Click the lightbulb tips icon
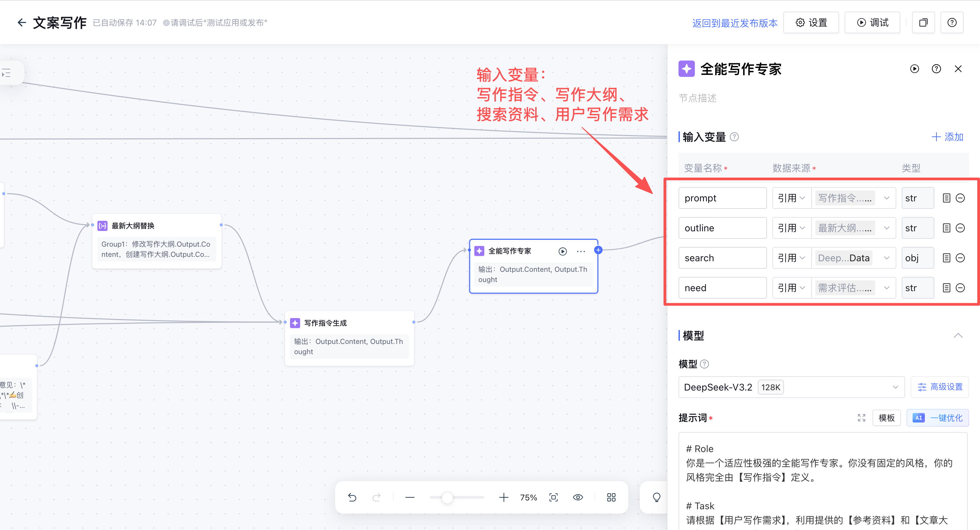 tap(656, 497)
